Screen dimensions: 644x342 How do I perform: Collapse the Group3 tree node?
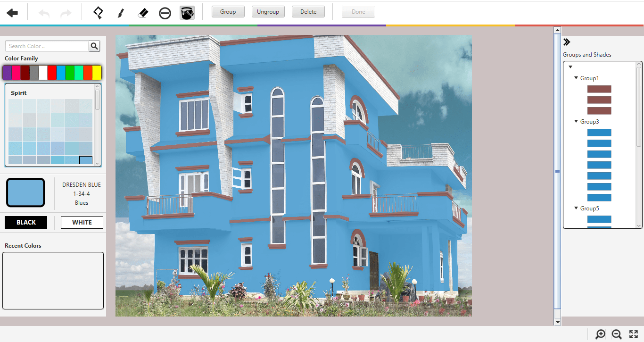[x=576, y=121]
